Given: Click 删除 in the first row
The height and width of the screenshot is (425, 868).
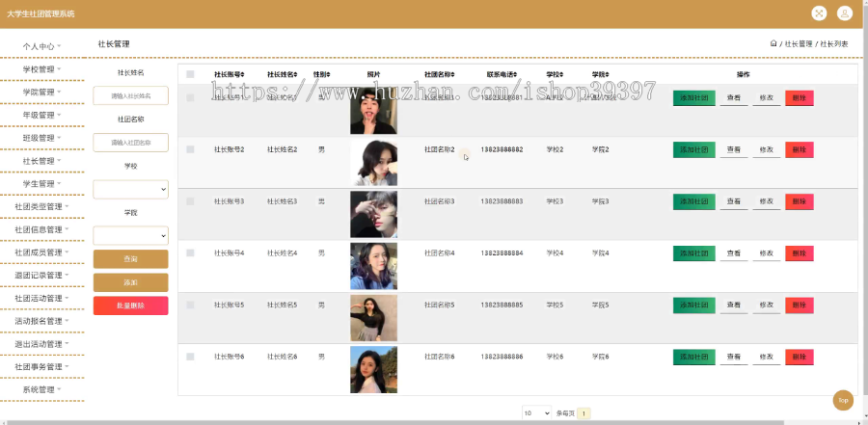Looking at the screenshot, I should (800, 98).
